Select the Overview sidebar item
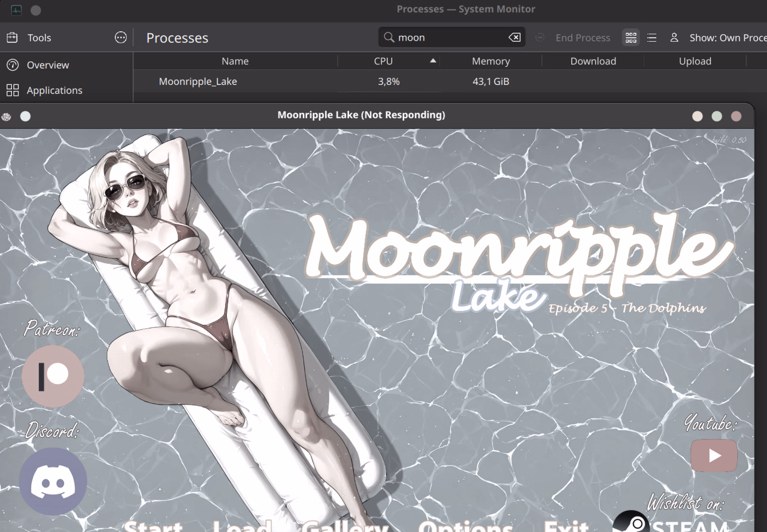The height and width of the screenshot is (532, 767). coord(67,65)
